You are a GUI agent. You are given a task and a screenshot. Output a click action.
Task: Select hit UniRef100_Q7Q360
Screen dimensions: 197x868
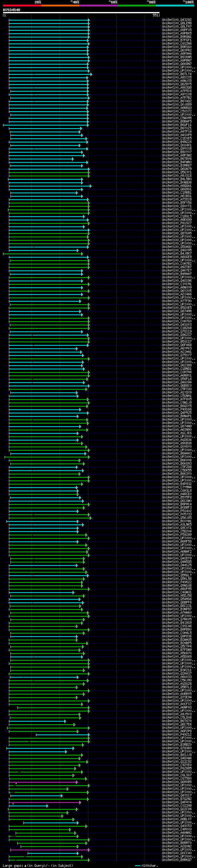point(177,748)
